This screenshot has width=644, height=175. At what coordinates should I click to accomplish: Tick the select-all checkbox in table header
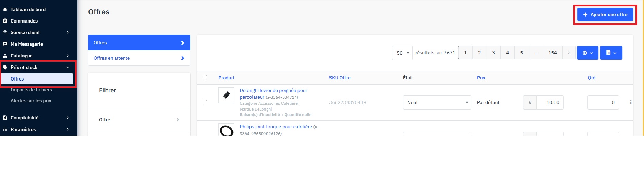[x=205, y=77]
